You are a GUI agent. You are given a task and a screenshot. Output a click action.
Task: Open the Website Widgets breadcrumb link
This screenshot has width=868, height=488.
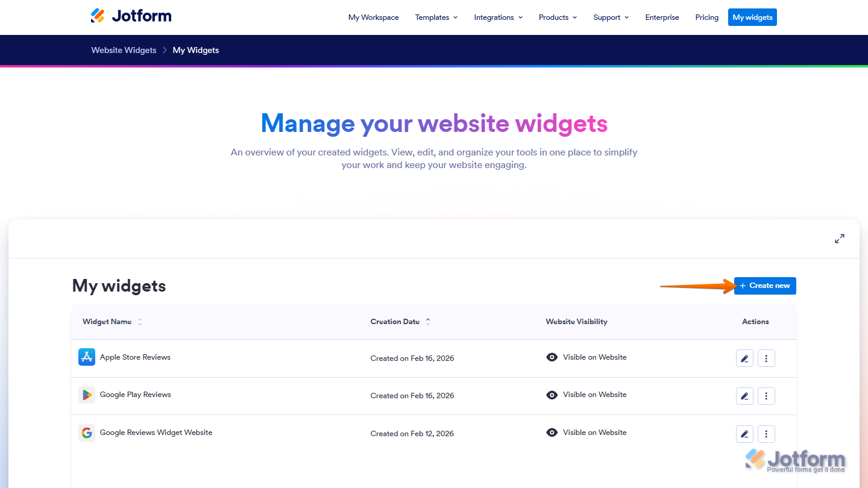pos(124,50)
